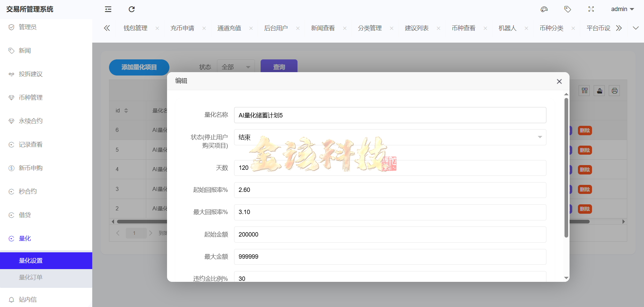Click the 添加量化项目 button
The image size is (644, 307).
click(x=139, y=67)
